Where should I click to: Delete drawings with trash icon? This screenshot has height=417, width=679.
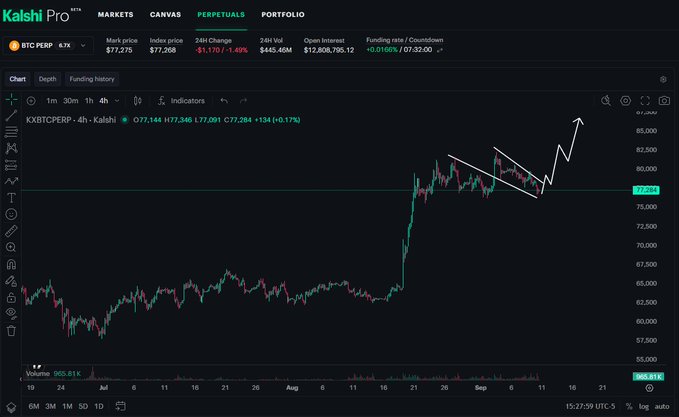(11, 331)
